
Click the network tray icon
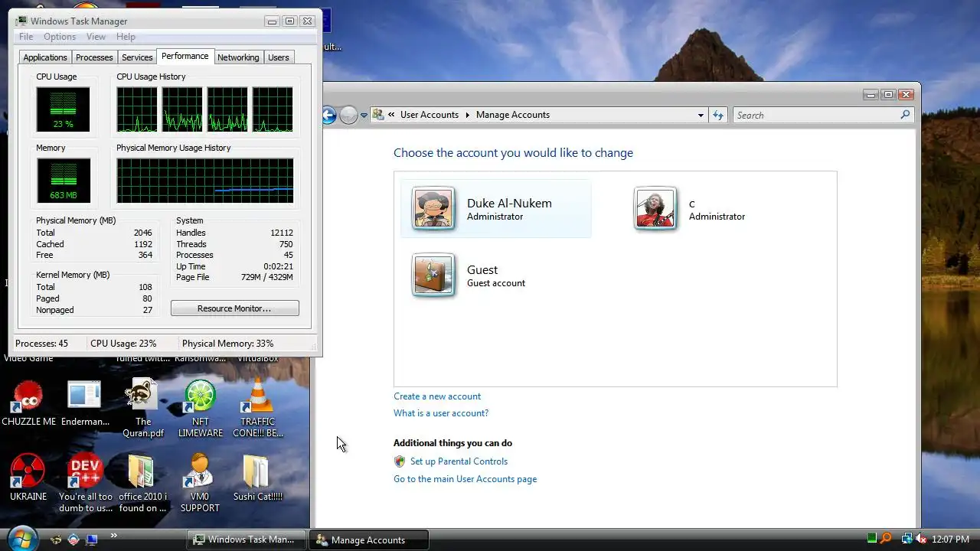[906, 539]
